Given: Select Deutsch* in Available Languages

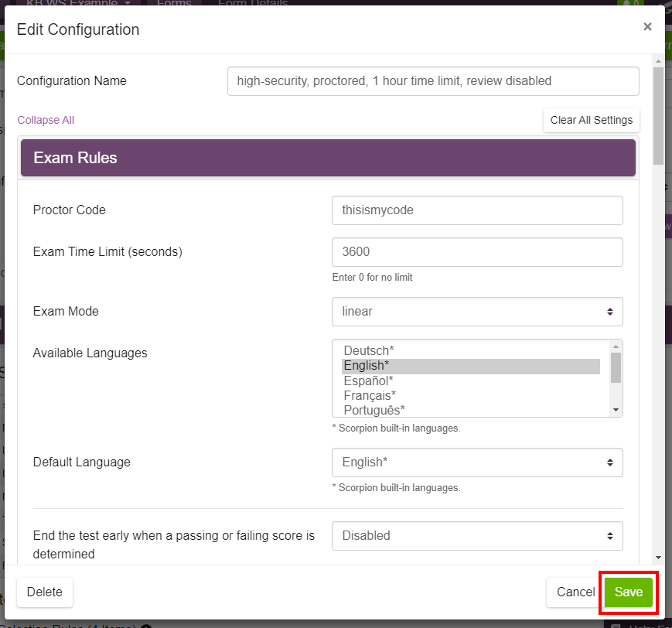Looking at the screenshot, I should [471, 350].
